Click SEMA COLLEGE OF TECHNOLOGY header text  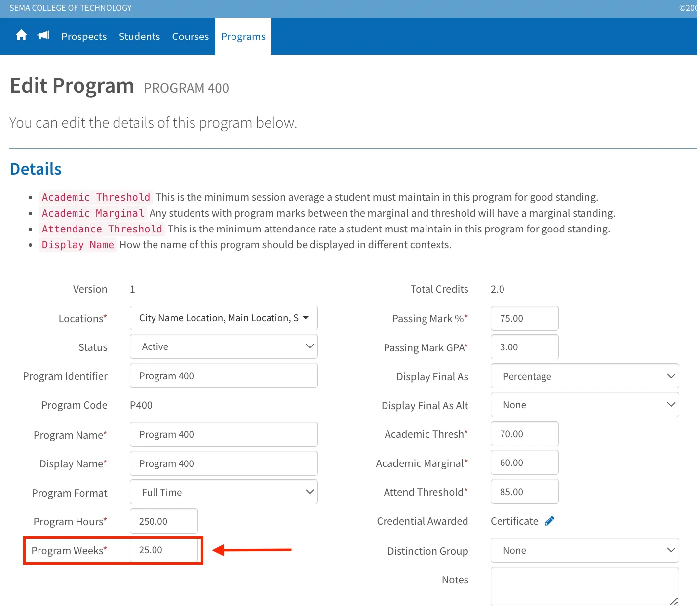coord(71,8)
